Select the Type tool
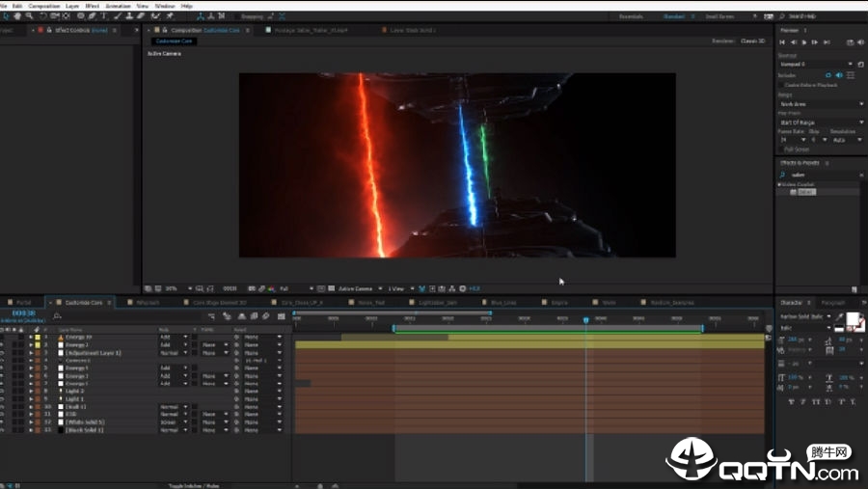The width and height of the screenshot is (868, 489). [x=105, y=16]
